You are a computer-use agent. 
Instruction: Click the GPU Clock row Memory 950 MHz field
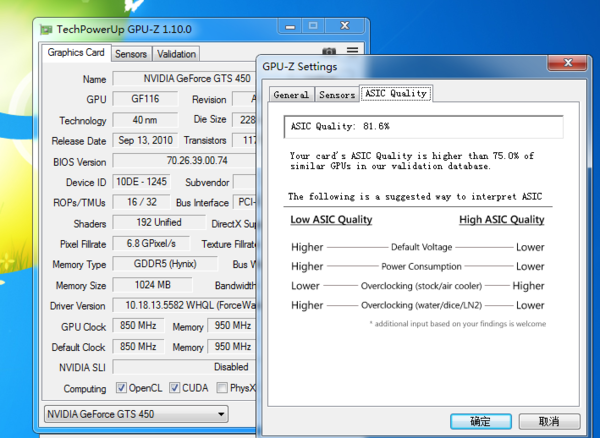[232, 326]
